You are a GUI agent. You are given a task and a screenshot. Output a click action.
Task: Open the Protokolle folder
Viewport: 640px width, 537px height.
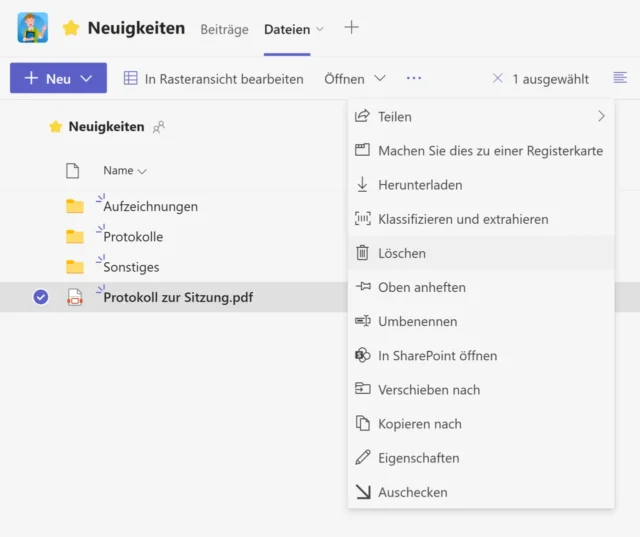[133, 237]
